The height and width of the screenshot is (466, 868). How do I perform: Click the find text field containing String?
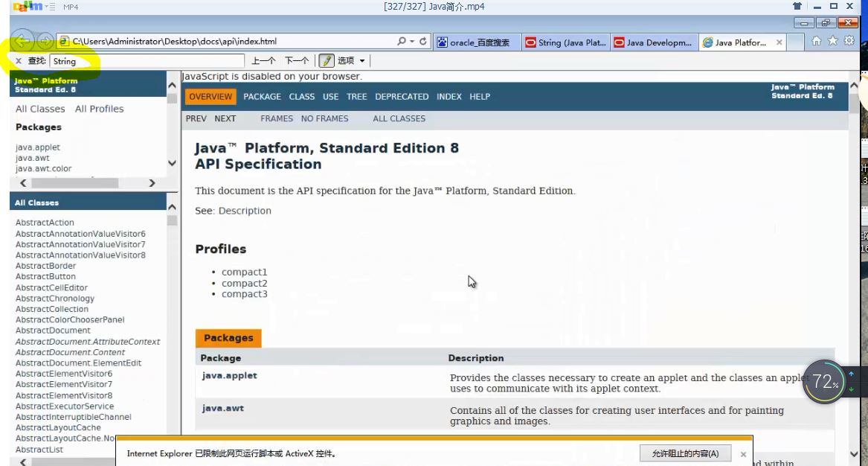coord(147,61)
